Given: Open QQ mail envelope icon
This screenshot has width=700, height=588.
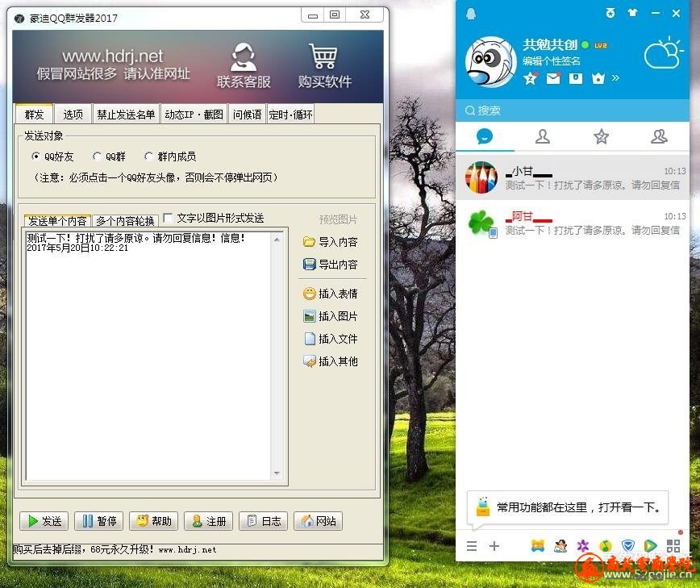Looking at the screenshot, I should coord(553,78).
